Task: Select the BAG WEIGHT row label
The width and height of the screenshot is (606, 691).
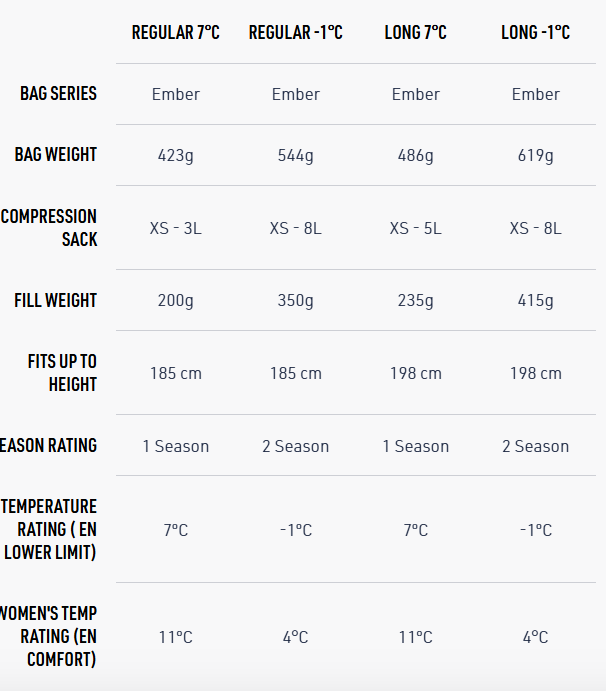Action: click(x=55, y=155)
